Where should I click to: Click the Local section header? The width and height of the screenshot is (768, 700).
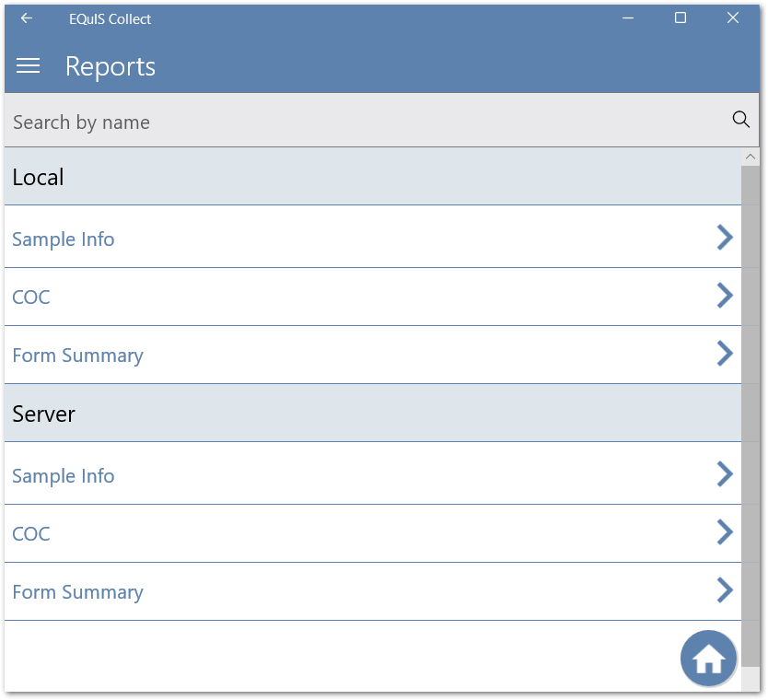coord(38,177)
